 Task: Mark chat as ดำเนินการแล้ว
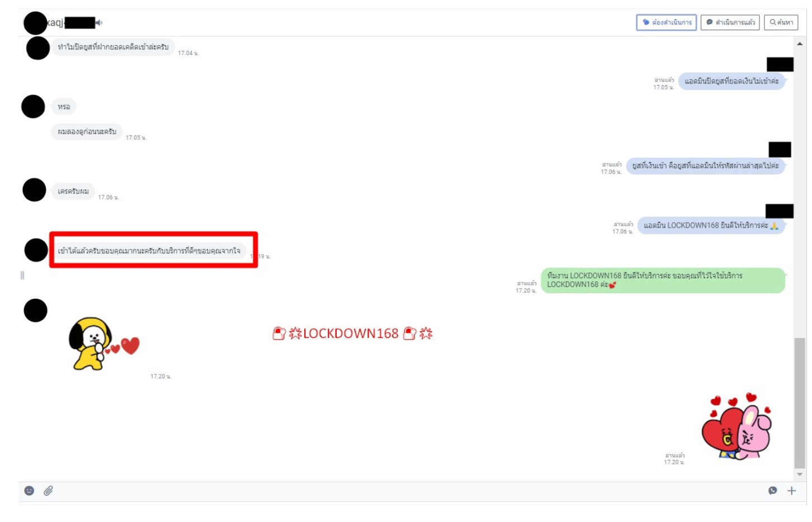point(730,22)
